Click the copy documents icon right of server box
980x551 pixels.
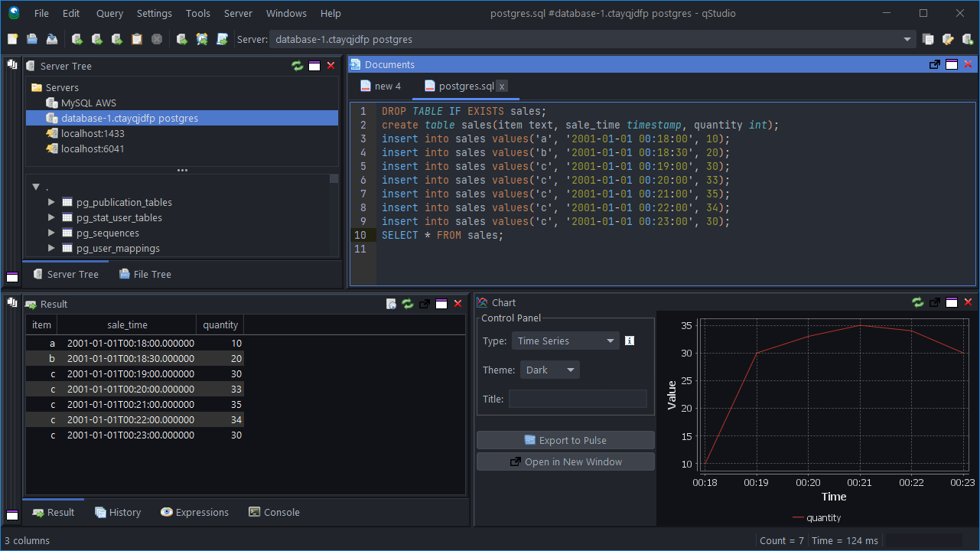coord(928,39)
